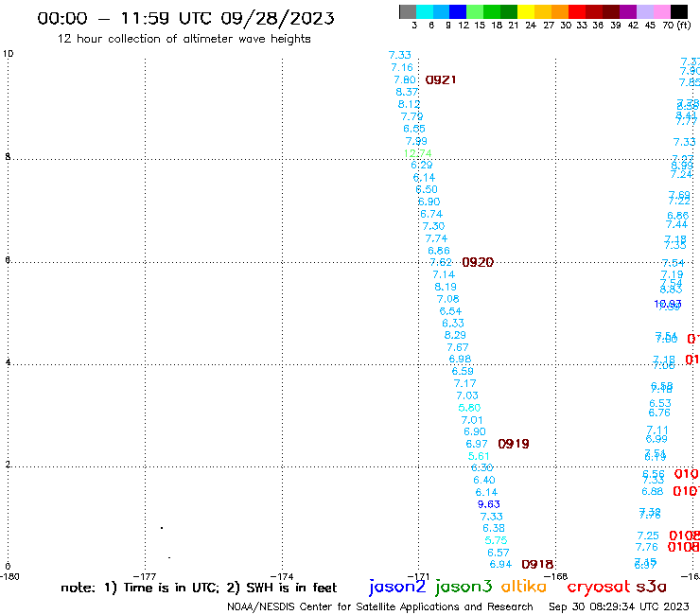Click the wave height value '7.30'
700x615 pixels.
[433, 226]
